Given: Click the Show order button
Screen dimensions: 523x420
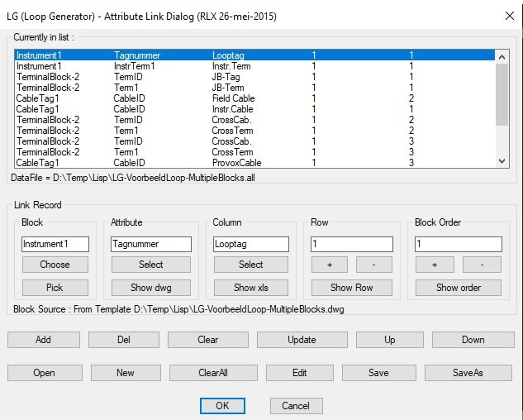Looking at the screenshot, I should 459,288.
